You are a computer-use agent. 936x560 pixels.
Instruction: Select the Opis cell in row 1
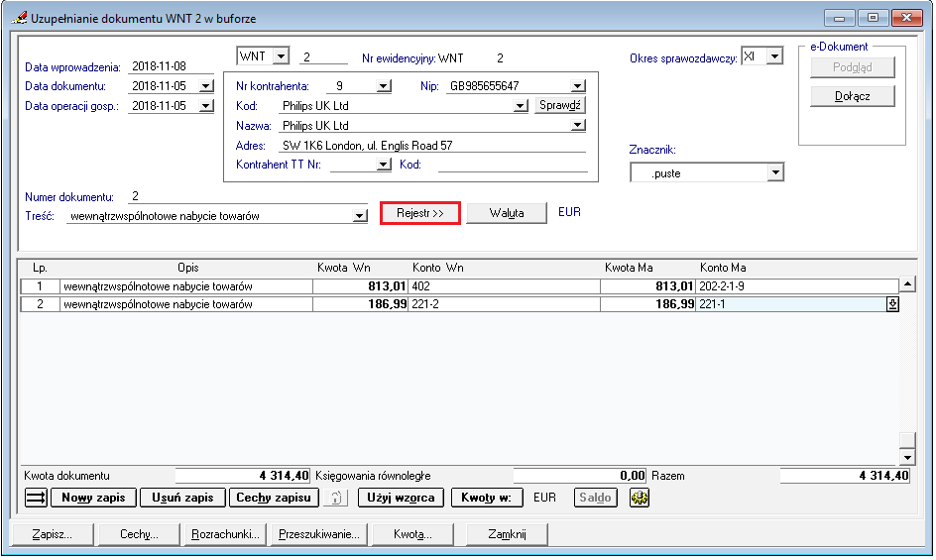click(186, 286)
